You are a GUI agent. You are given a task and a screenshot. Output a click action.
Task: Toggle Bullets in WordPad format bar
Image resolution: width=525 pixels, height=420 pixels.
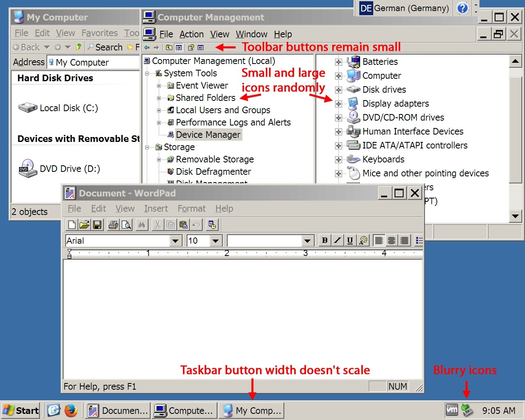(x=419, y=240)
